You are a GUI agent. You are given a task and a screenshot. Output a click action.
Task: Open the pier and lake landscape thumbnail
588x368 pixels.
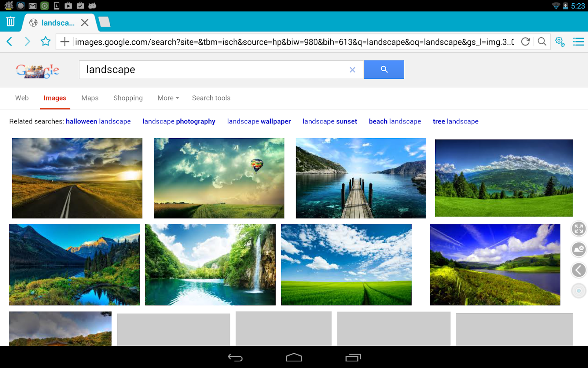coord(361,178)
